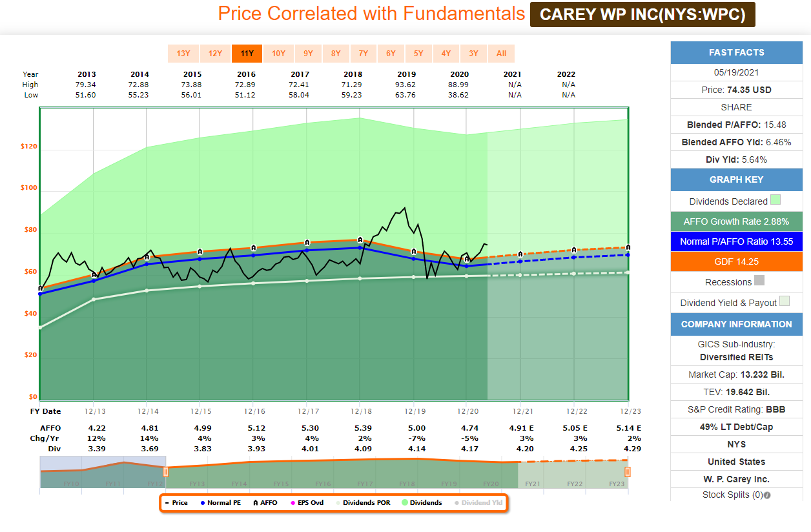The image size is (811, 532).
Task: Click the 12/17 AFFO marker on chart
Action: coord(307,243)
